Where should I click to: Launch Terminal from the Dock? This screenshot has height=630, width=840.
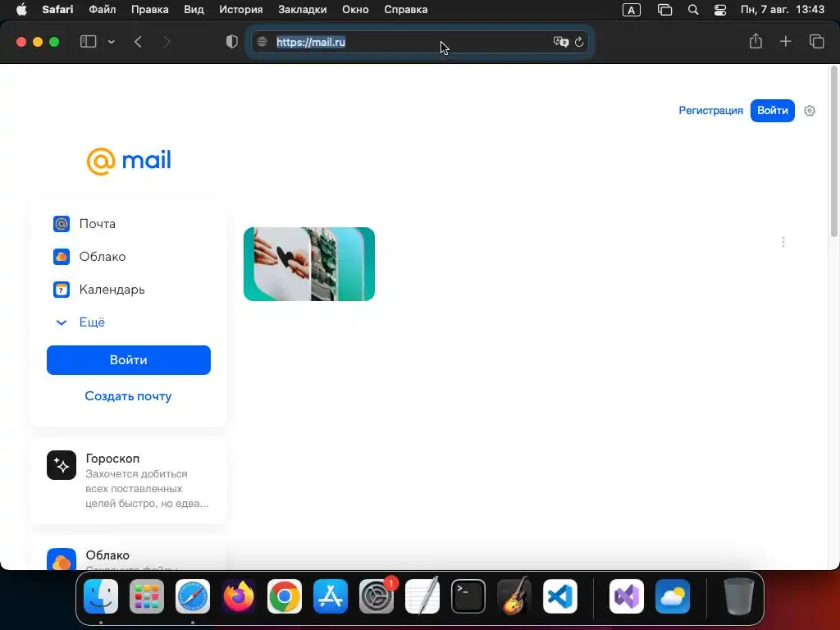pos(468,596)
